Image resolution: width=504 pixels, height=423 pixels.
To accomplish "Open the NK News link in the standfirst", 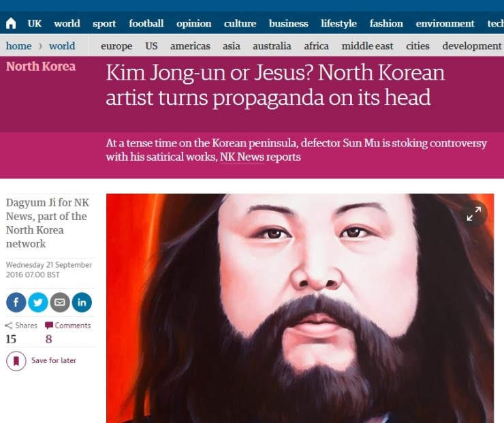I will click(x=242, y=157).
